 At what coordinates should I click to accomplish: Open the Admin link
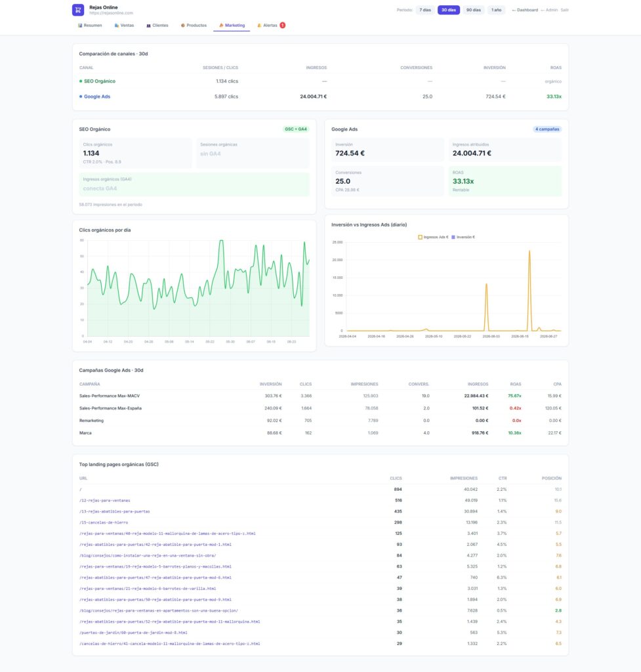pyautogui.click(x=549, y=10)
